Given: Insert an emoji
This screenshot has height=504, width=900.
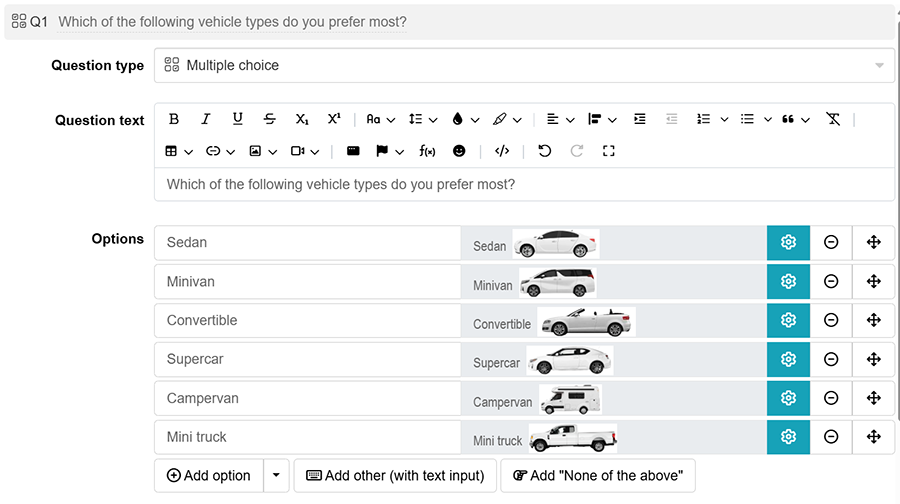Looking at the screenshot, I should [x=459, y=151].
